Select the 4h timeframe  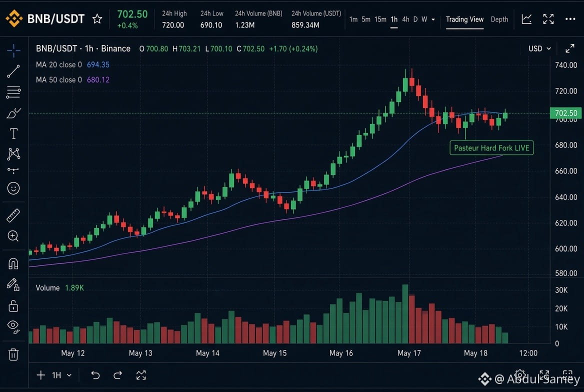click(405, 19)
